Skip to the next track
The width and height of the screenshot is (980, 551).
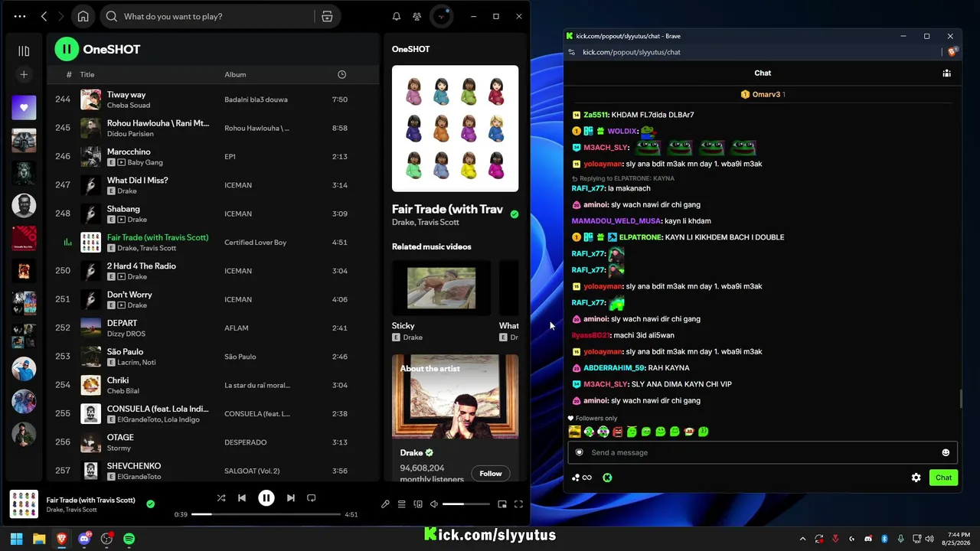tap(290, 498)
